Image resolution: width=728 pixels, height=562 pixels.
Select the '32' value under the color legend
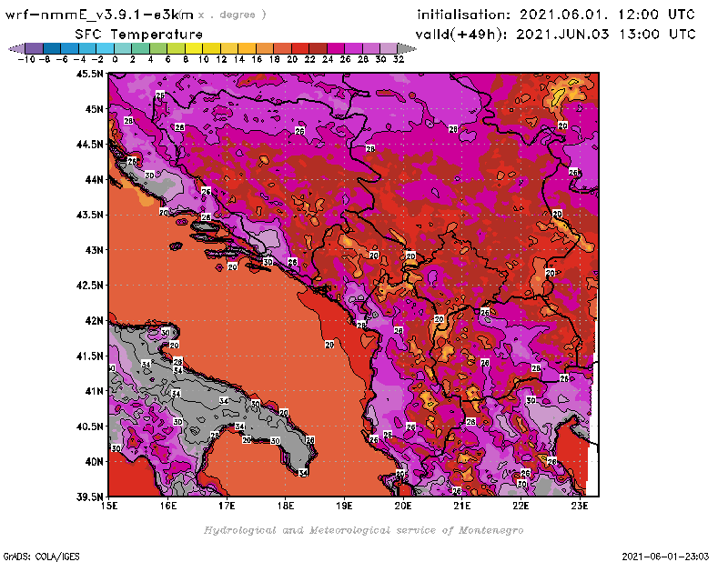pos(399,59)
